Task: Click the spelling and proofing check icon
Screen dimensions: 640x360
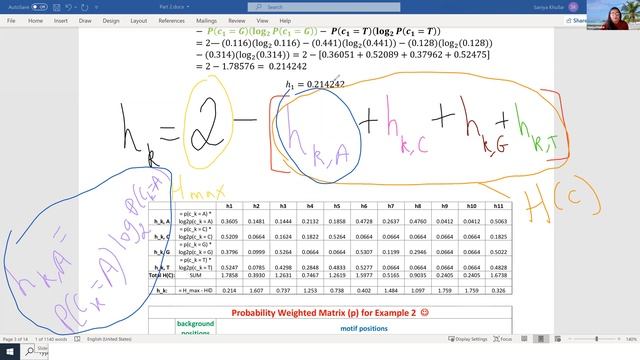Action: pyautogui.click(x=77, y=339)
